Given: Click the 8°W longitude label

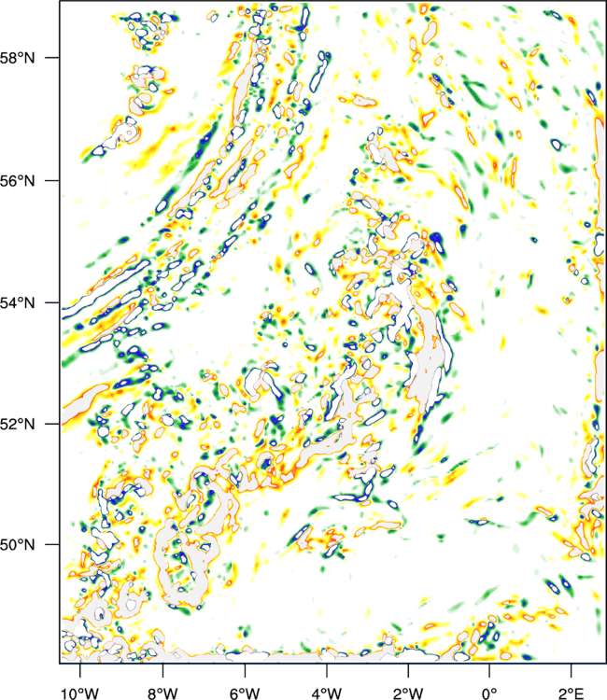Looking at the screenshot, I should tap(162, 693).
